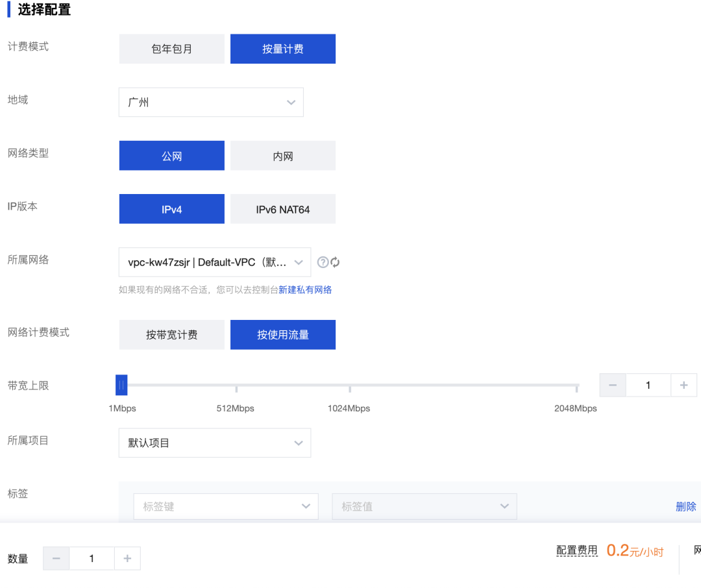This screenshot has width=701, height=588.
Task: Open 新建私有网络 link
Action: tap(305, 289)
